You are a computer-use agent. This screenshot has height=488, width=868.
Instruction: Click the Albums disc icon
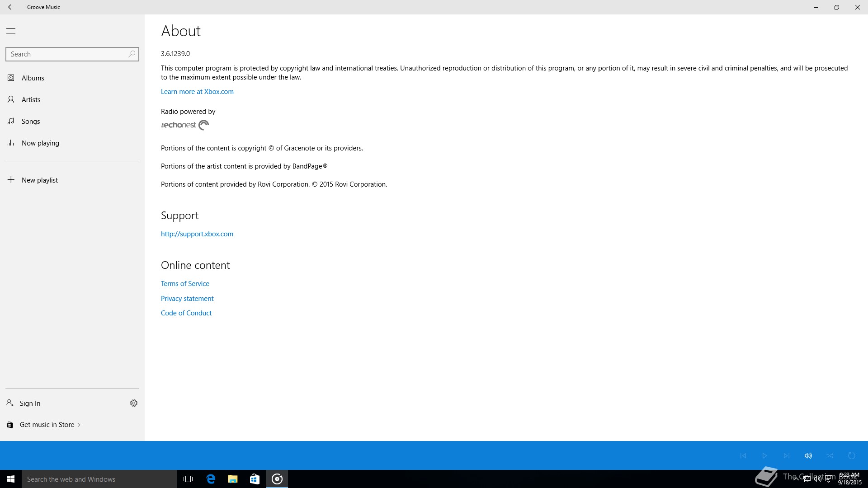pyautogui.click(x=11, y=78)
